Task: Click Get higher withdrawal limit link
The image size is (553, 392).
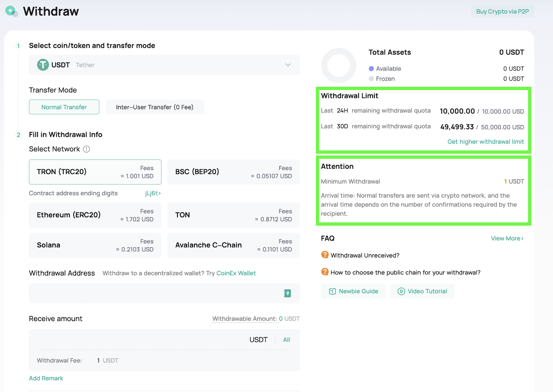Action: pos(486,142)
